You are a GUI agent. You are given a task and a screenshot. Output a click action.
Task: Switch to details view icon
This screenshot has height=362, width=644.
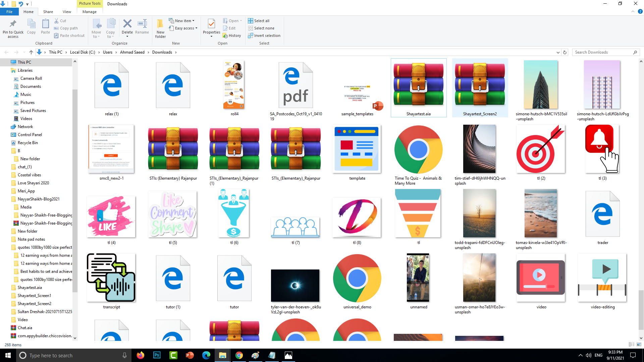tap(632, 345)
